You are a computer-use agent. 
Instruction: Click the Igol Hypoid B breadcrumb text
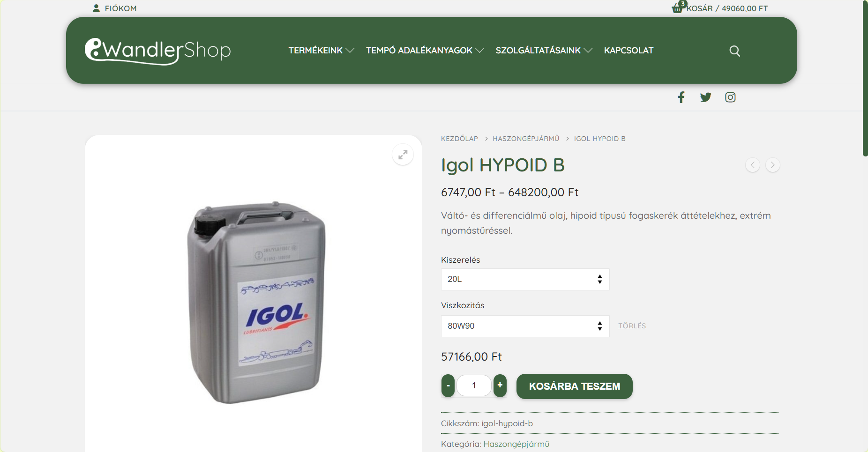click(x=599, y=139)
